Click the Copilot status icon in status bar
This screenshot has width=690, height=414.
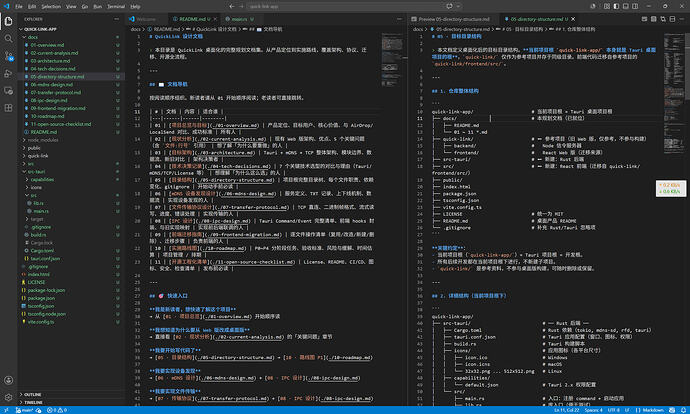pyautogui.click(x=672, y=410)
